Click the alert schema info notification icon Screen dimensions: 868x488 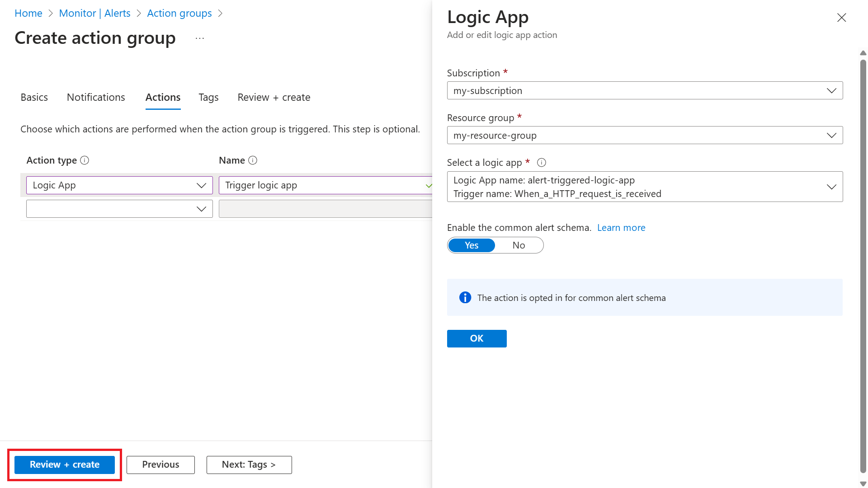464,297
